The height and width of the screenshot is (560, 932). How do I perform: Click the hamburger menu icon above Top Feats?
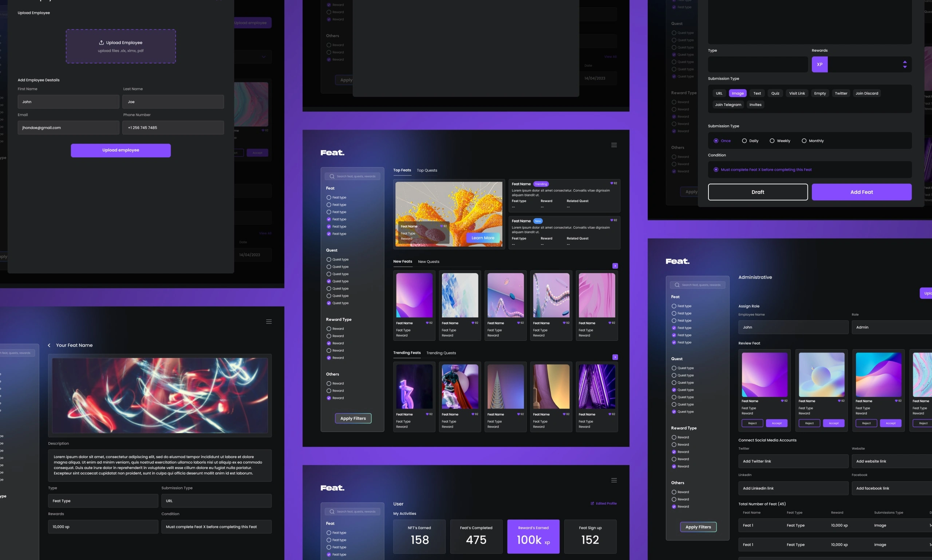point(614,145)
